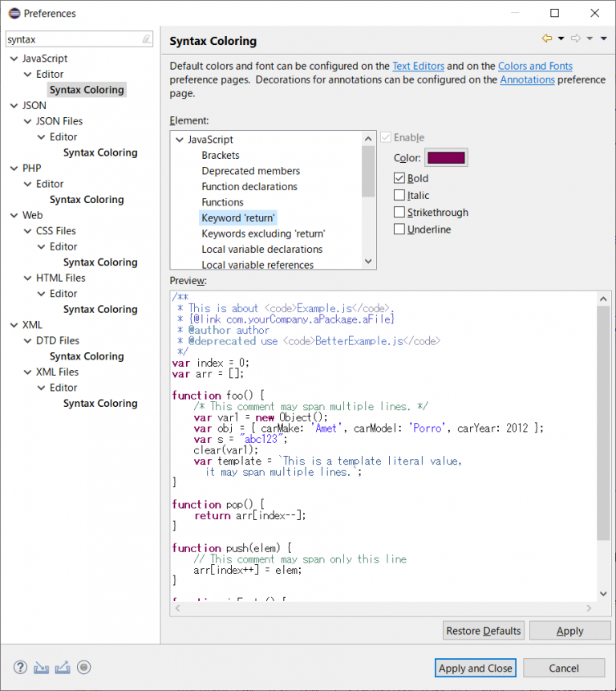Click into the 'syntax' filter text field
This screenshot has height=691, width=616.
[x=72, y=39]
